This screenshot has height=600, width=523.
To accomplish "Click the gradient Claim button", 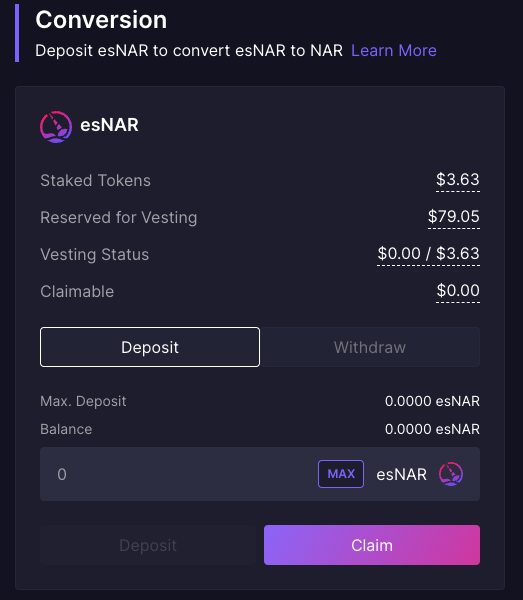I will (372, 545).
